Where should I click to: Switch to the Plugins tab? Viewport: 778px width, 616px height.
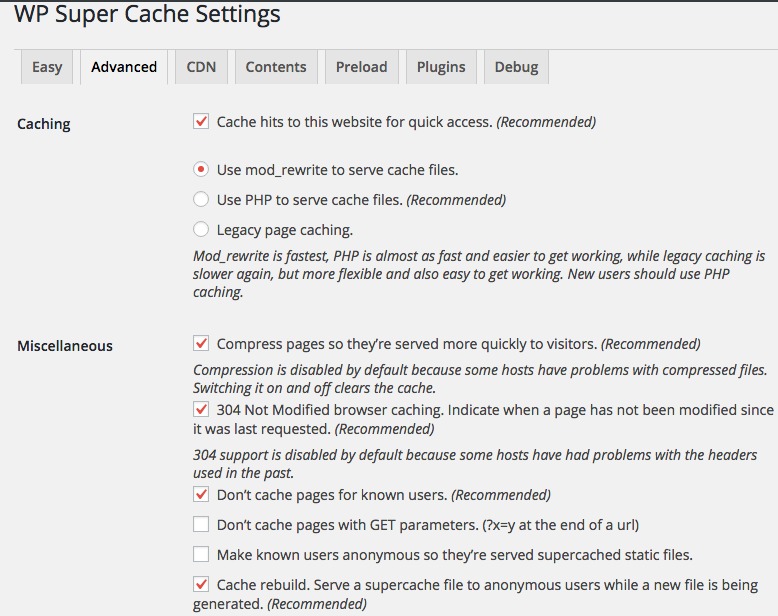(x=441, y=67)
